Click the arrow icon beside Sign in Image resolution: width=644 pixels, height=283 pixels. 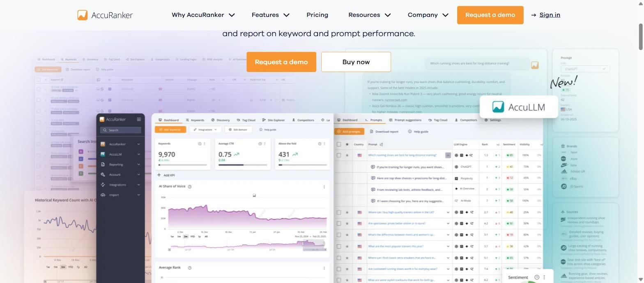coord(534,15)
